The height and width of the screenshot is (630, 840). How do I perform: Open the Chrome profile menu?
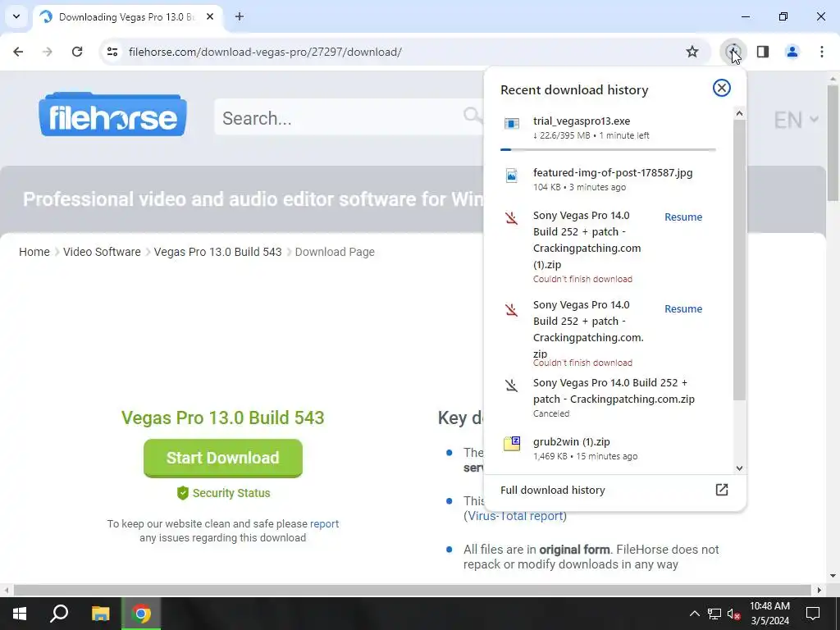(x=792, y=52)
